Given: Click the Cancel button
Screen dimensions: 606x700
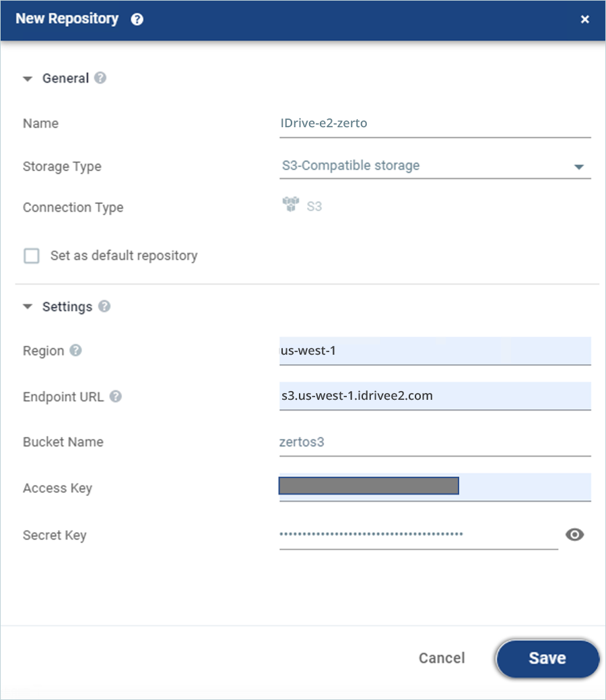Looking at the screenshot, I should (442, 658).
